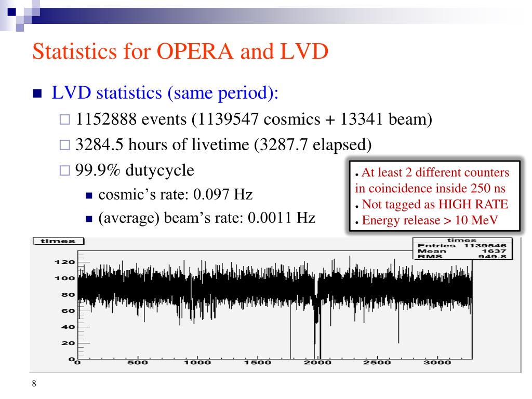Select the heading 'LVD statistics (same period):'
The width and height of the screenshot is (532, 399).
[x=165, y=92]
